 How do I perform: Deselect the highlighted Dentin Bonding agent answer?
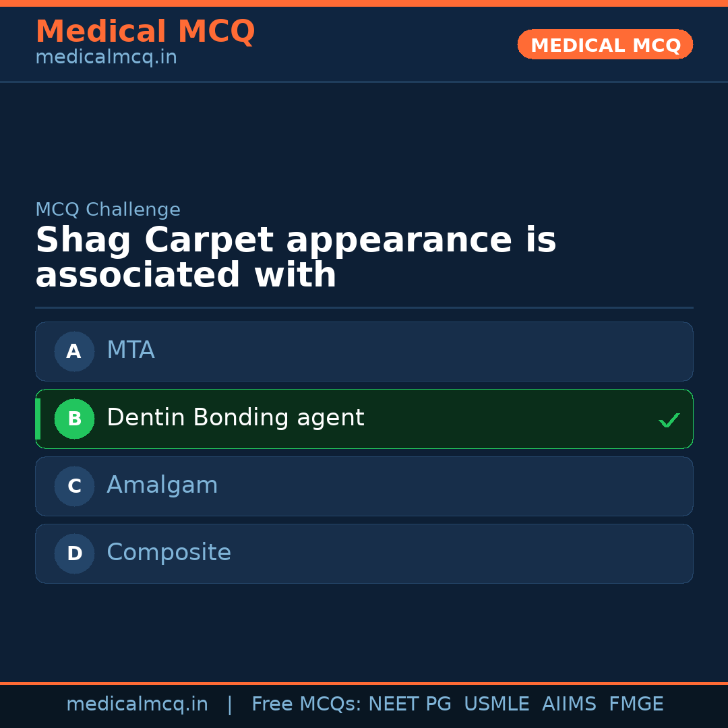pos(364,419)
